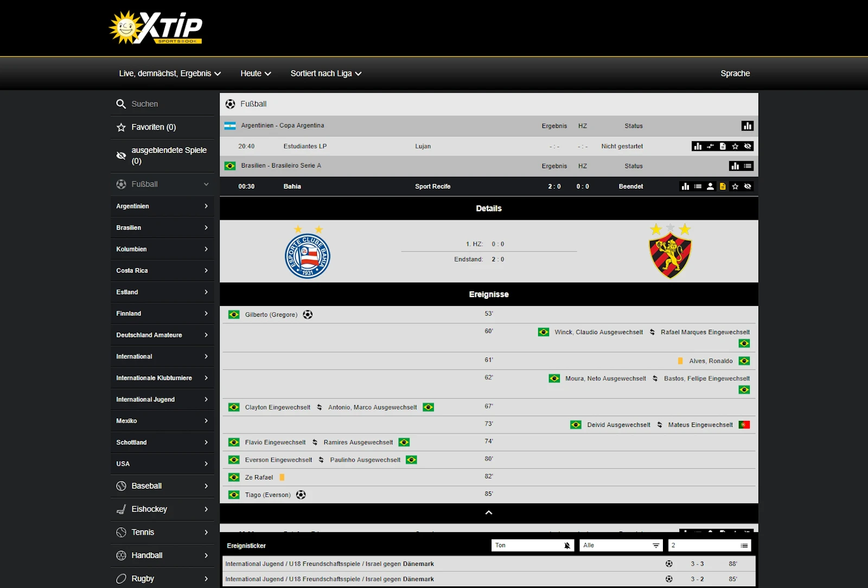
Task: Open the event list for Brasileiro Serie A
Action: click(748, 166)
